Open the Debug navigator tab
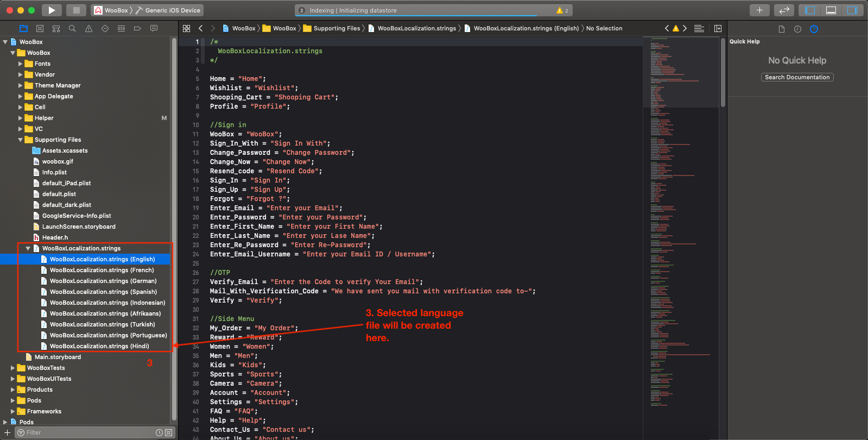The image size is (868, 440). click(121, 28)
